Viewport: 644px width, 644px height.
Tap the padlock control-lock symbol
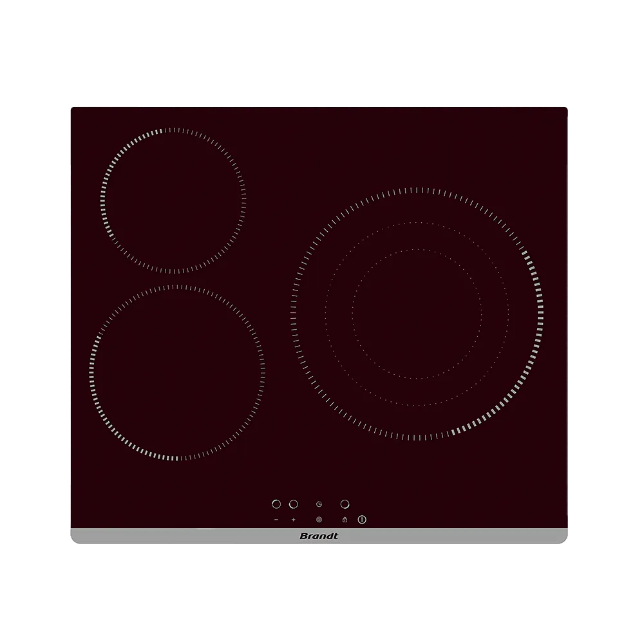click(x=345, y=520)
